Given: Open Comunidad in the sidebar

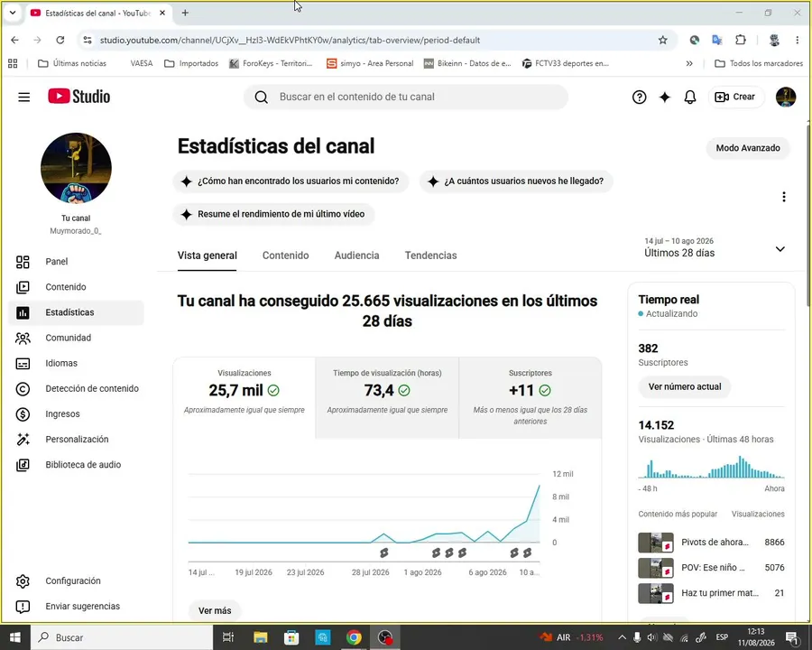Looking at the screenshot, I should point(76,338).
